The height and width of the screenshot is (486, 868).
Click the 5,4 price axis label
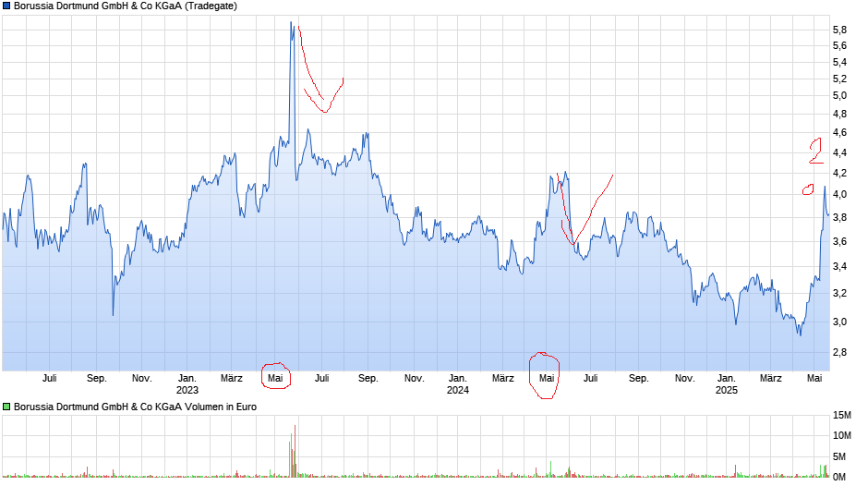tap(839, 63)
